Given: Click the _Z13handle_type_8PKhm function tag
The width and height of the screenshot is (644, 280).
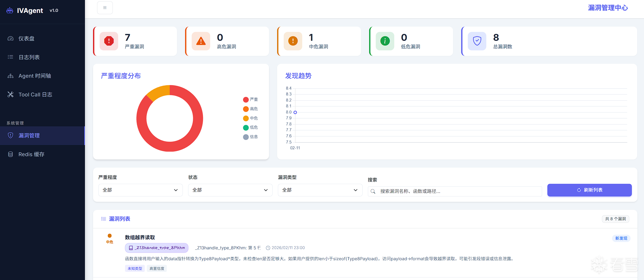Looking at the screenshot, I should pos(156,248).
